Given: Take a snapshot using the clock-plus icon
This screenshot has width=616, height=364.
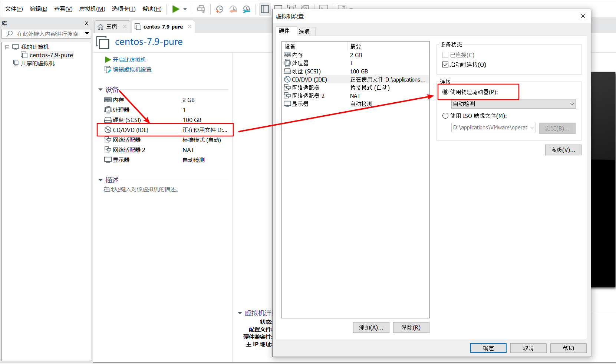Looking at the screenshot, I should (220, 9).
